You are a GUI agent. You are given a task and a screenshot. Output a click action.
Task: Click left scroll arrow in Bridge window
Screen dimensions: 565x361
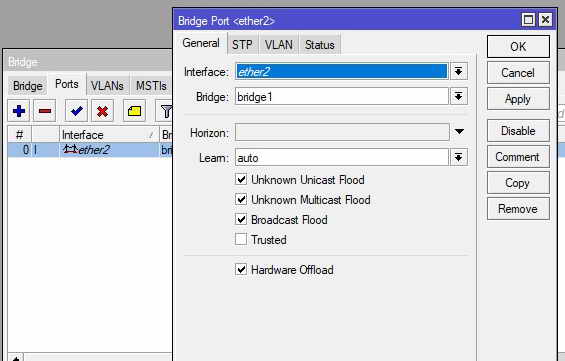click(16, 357)
